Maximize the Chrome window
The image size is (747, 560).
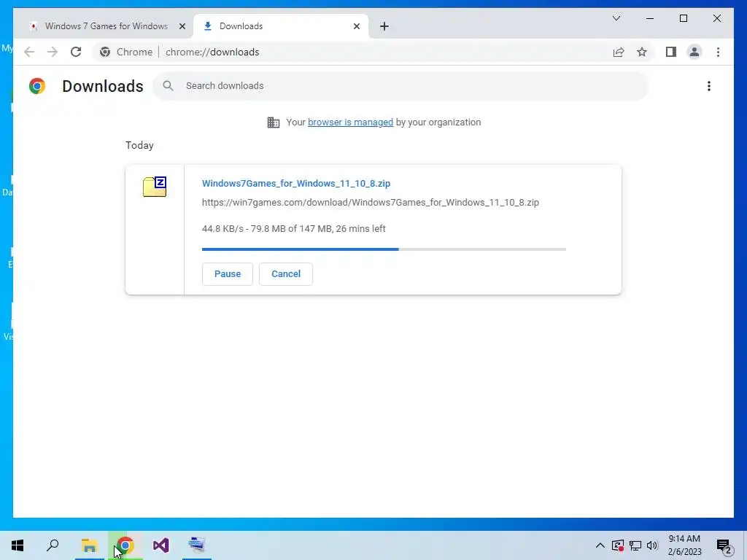[x=683, y=18]
